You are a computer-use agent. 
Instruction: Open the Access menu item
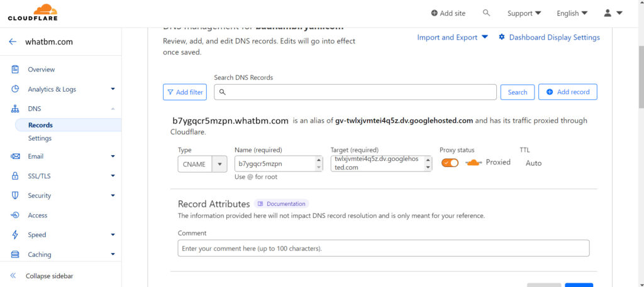coord(37,215)
